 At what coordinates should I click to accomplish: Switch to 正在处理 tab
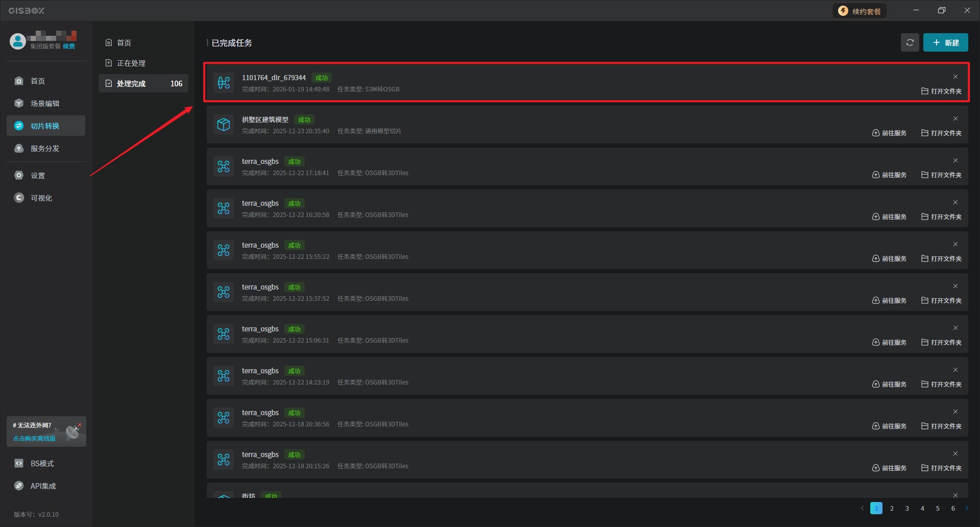pyautogui.click(x=131, y=63)
